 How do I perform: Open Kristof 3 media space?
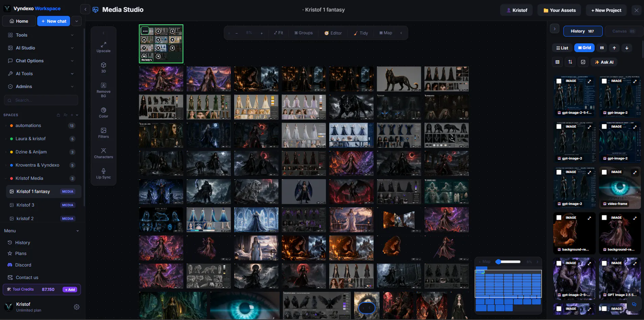coord(44,205)
